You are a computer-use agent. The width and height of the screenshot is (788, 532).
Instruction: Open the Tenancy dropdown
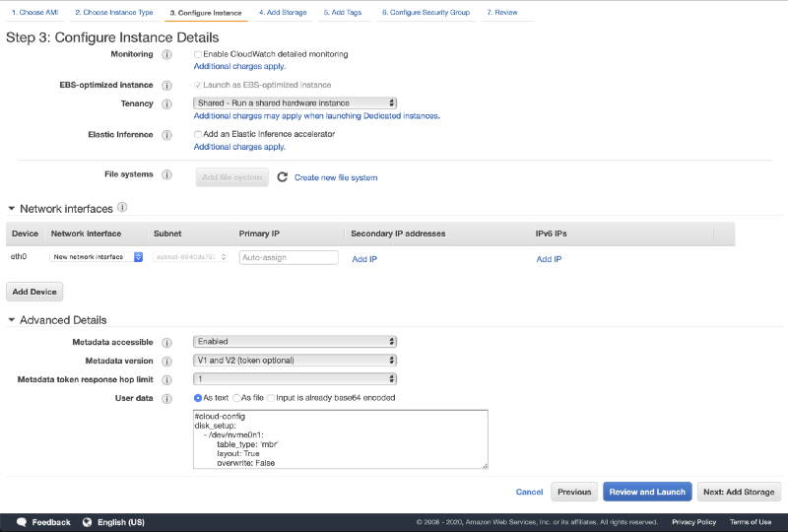295,102
